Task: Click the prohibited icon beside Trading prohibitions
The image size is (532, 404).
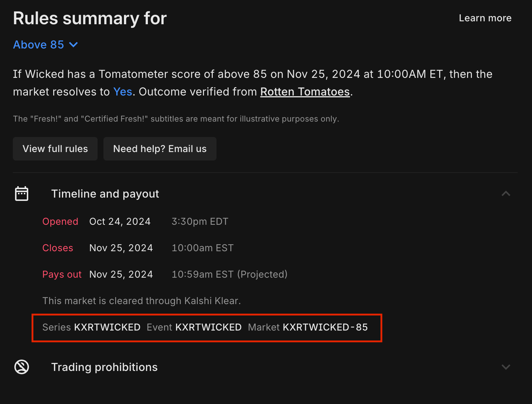Action: (22, 367)
